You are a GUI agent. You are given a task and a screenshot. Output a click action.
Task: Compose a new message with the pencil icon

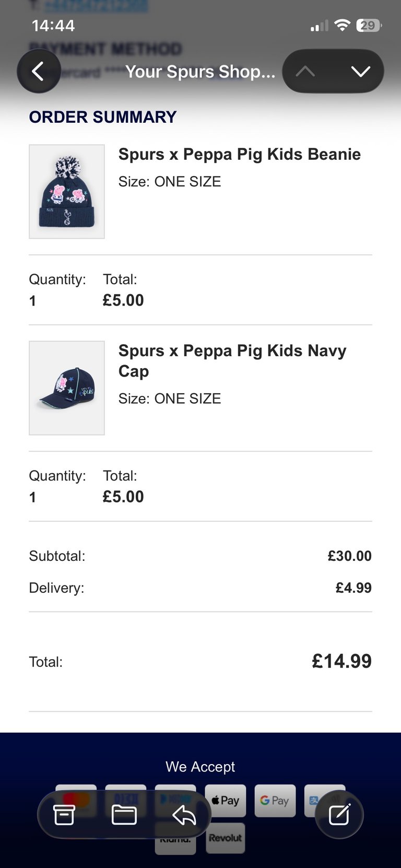point(339,815)
